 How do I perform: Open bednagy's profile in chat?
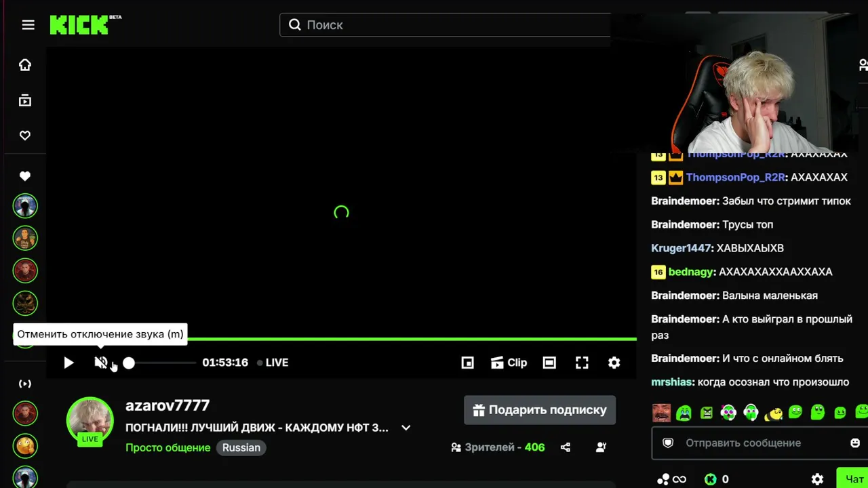(x=690, y=272)
